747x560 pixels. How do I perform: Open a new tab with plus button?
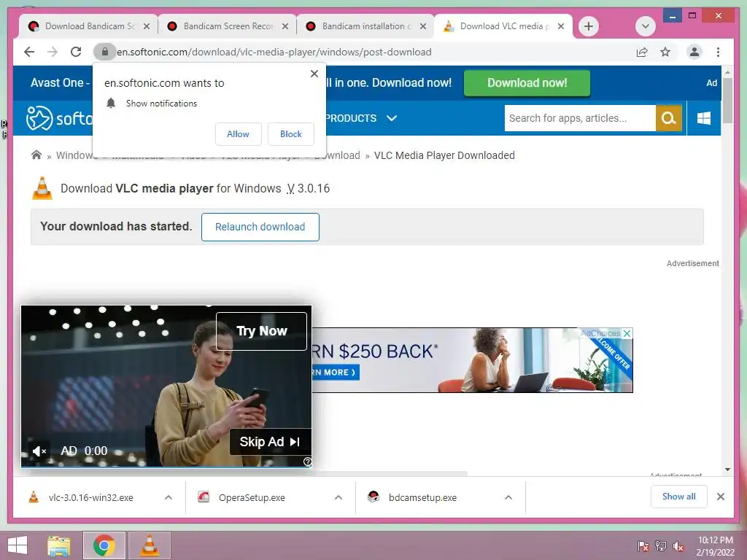pyautogui.click(x=589, y=26)
